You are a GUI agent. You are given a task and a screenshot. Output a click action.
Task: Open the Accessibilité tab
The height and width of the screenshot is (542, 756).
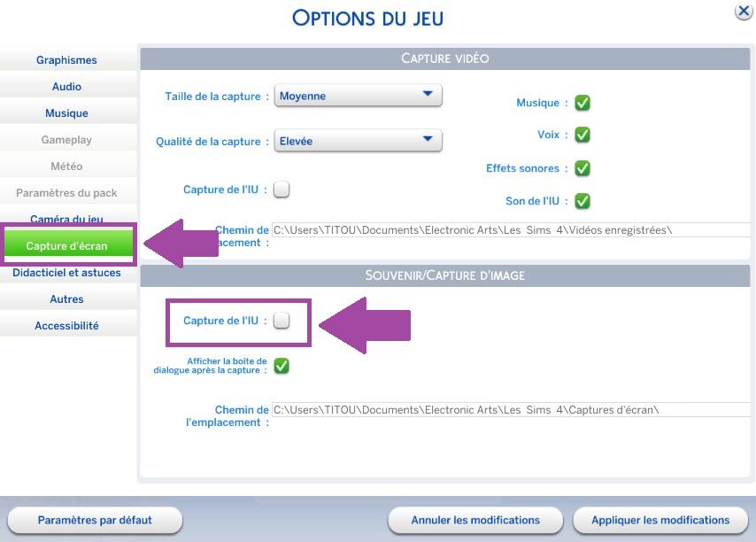pyautogui.click(x=66, y=326)
